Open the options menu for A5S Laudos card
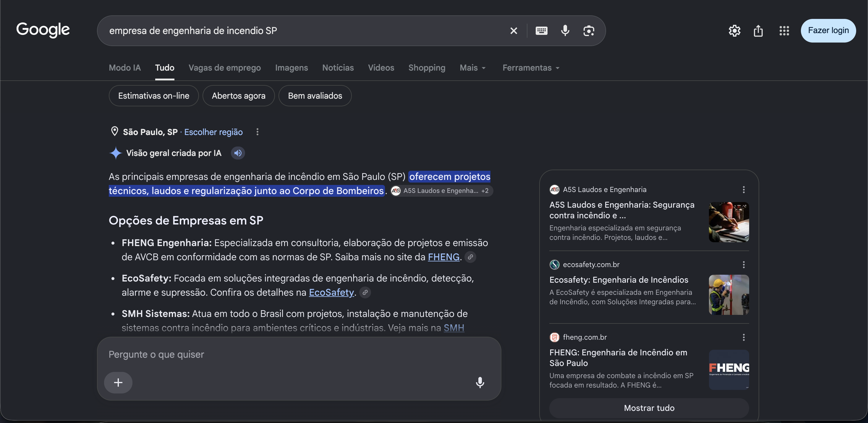The image size is (868, 423). click(x=744, y=190)
